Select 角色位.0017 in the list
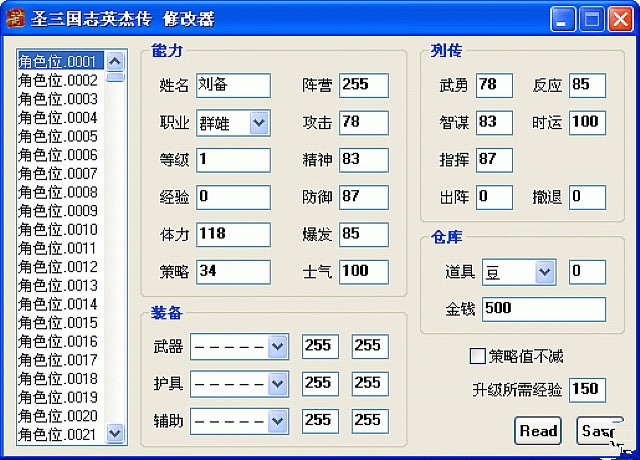The image size is (640, 460). [x=60, y=360]
